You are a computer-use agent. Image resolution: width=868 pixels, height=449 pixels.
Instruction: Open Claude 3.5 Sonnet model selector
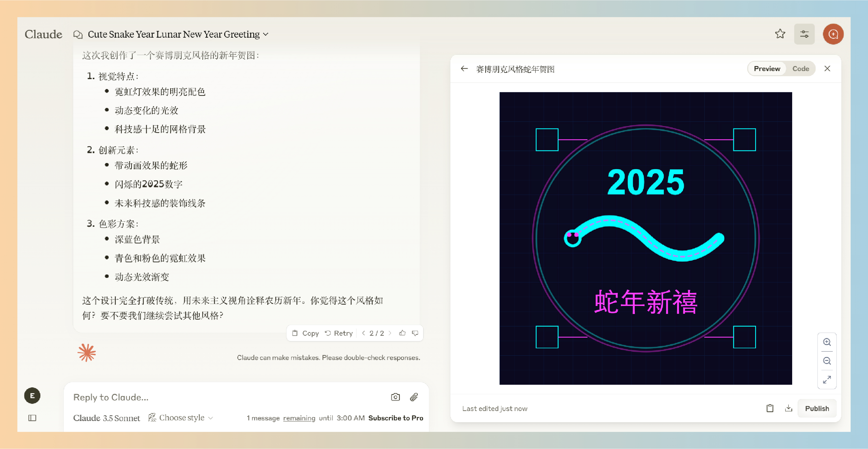click(x=107, y=418)
